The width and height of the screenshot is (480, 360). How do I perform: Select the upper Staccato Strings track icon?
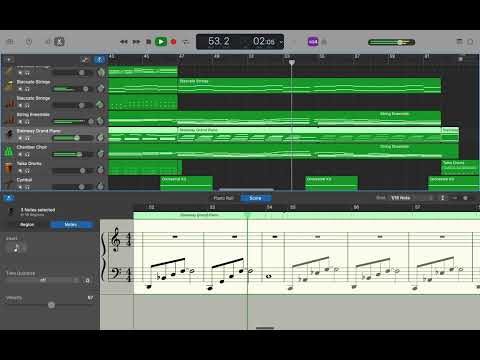(9, 86)
